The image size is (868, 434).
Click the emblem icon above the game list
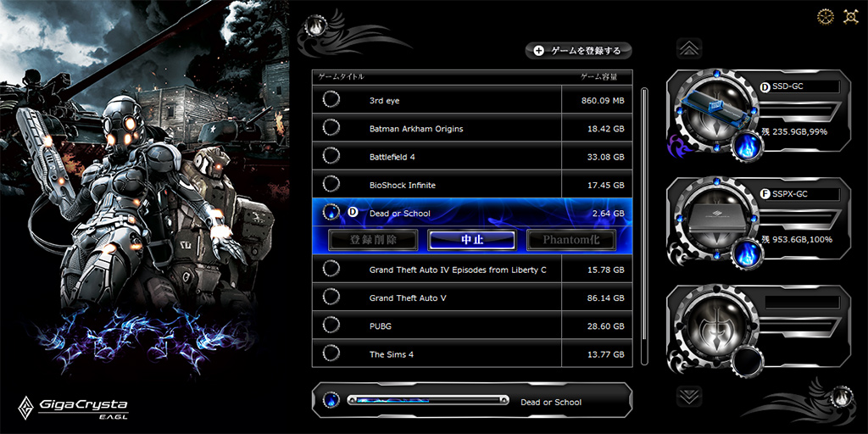point(315,28)
